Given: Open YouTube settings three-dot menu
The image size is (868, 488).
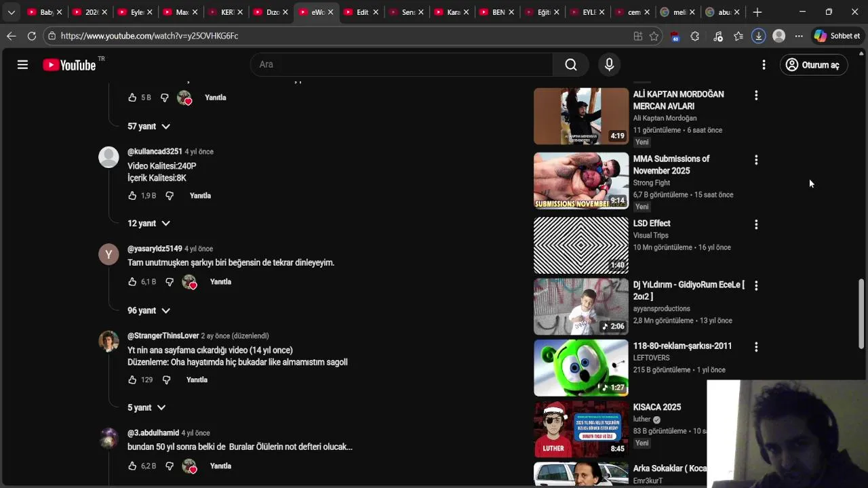Looking at the screenshot, I should point(764,64).
